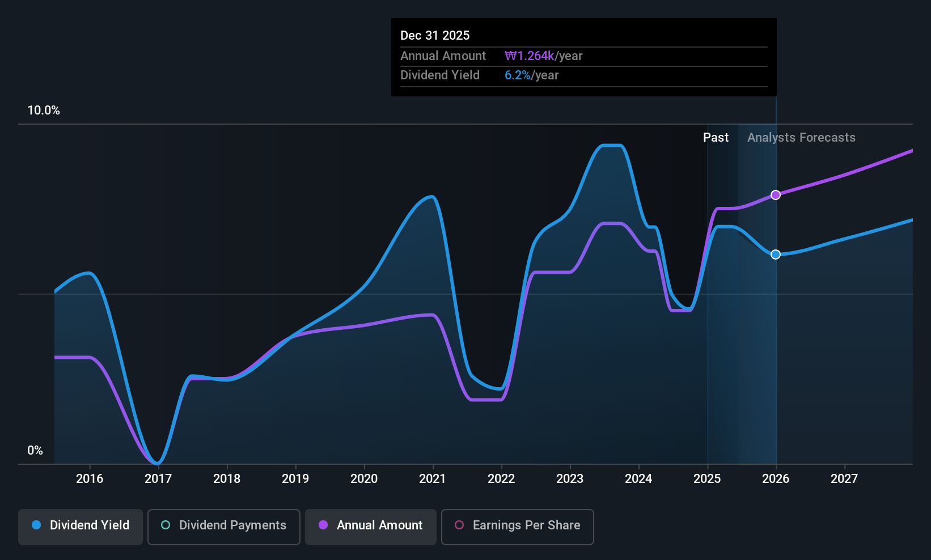
Task: Click the Analysts Forecasts label
Action: [x=801, y=138]
